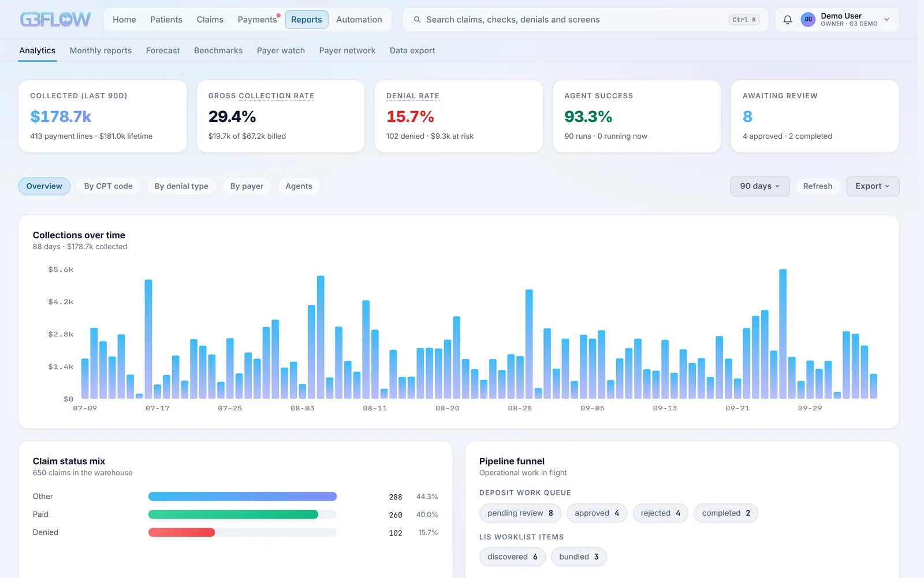Open the Patients section
The height and width of the screenshot is (578, 924).
click(x=166, y=20)
